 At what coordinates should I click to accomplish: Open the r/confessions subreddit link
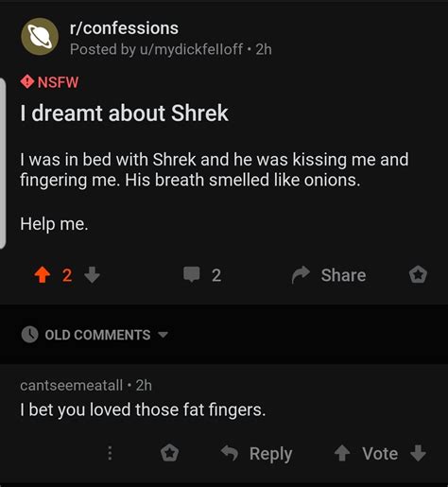(124, 28)
